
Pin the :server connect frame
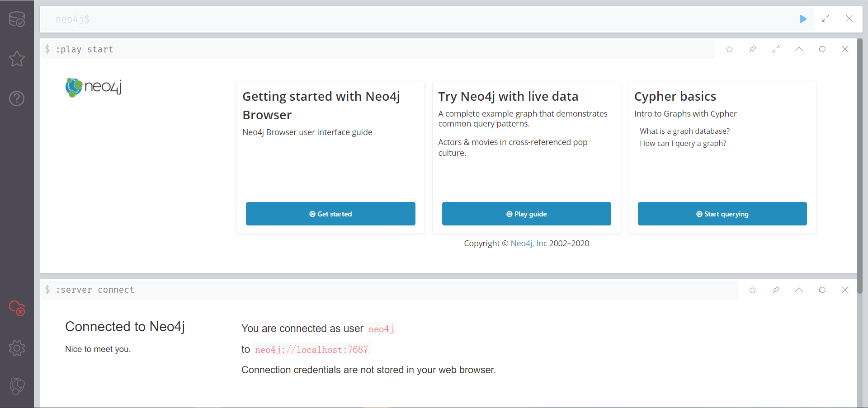click(x=776, y=290)
